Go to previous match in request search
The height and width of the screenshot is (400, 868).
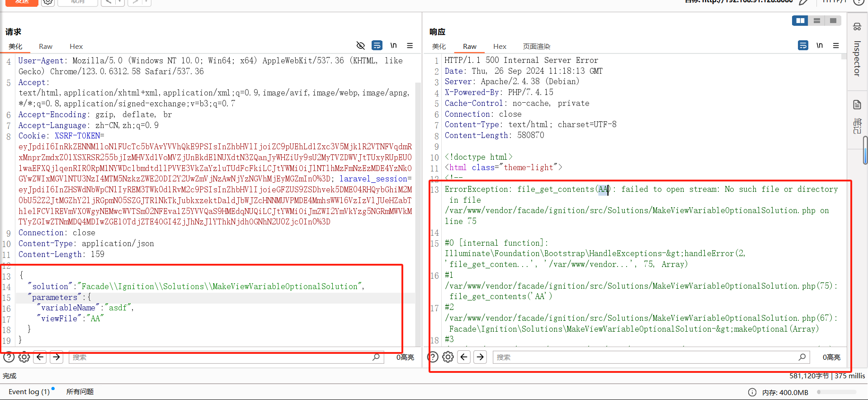(40, 357)
